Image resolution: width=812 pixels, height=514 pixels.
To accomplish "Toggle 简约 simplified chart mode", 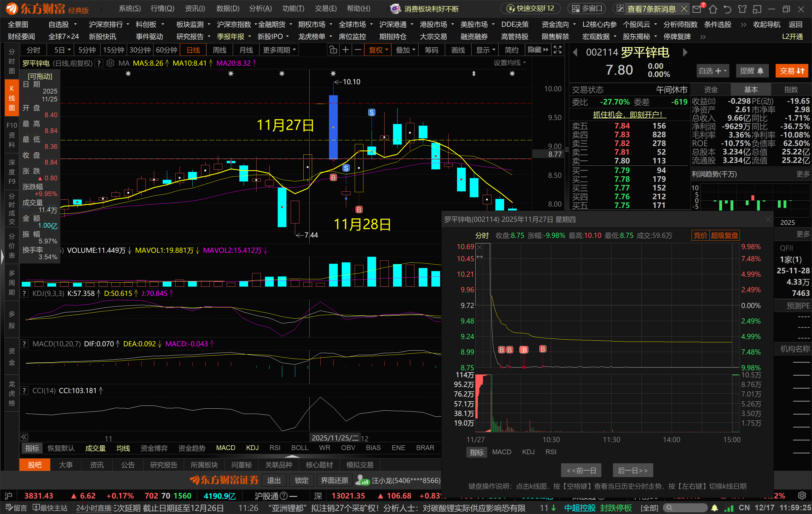I will click(x=511, y=50).
